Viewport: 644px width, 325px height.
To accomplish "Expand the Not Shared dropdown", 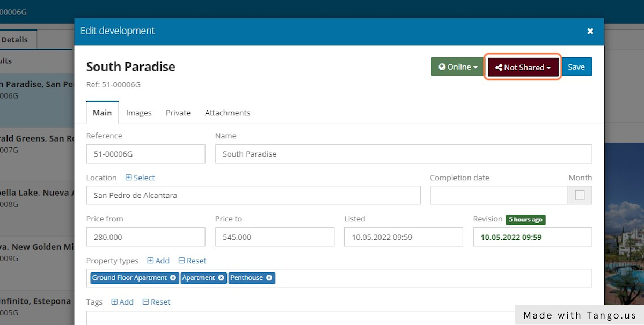I will 523,67.
